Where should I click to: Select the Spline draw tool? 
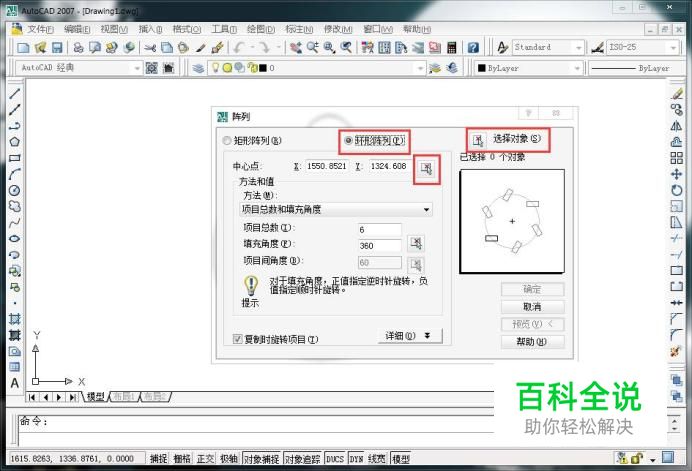(x=15, y=222)
